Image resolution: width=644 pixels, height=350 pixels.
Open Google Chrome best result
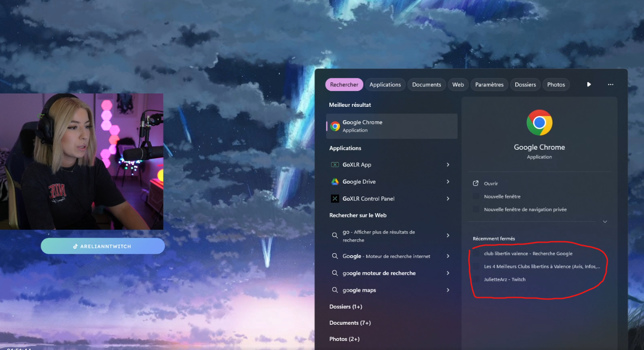pos(391,126)
